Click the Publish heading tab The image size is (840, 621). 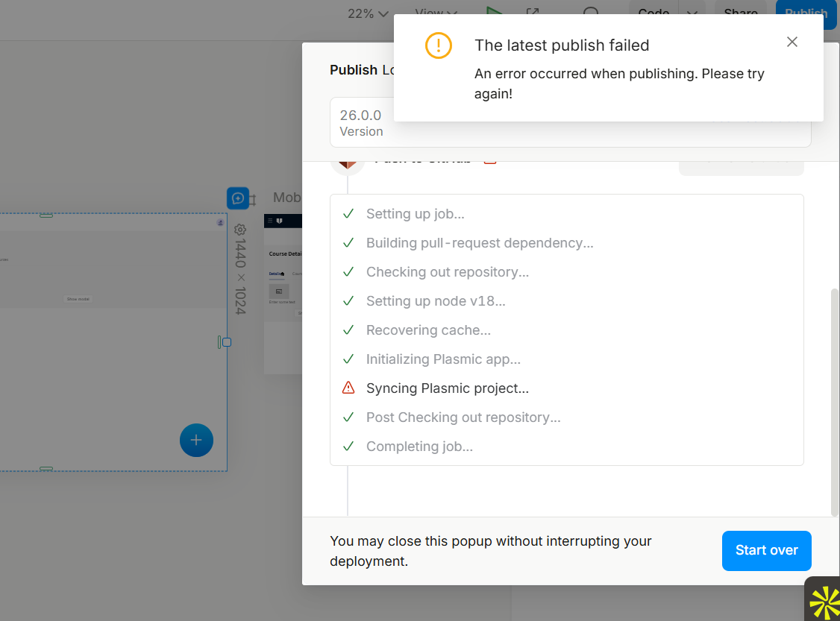(x=354, y=70)
